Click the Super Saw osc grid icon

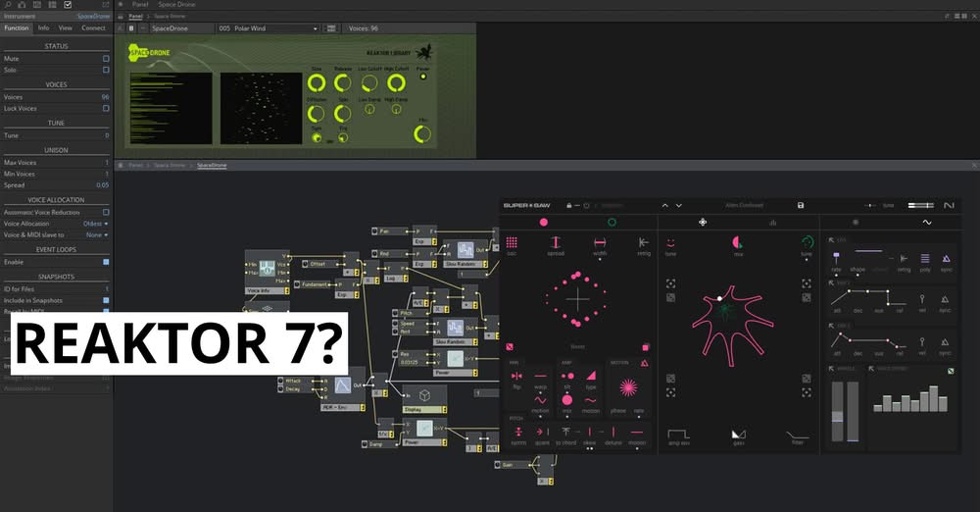512,242
